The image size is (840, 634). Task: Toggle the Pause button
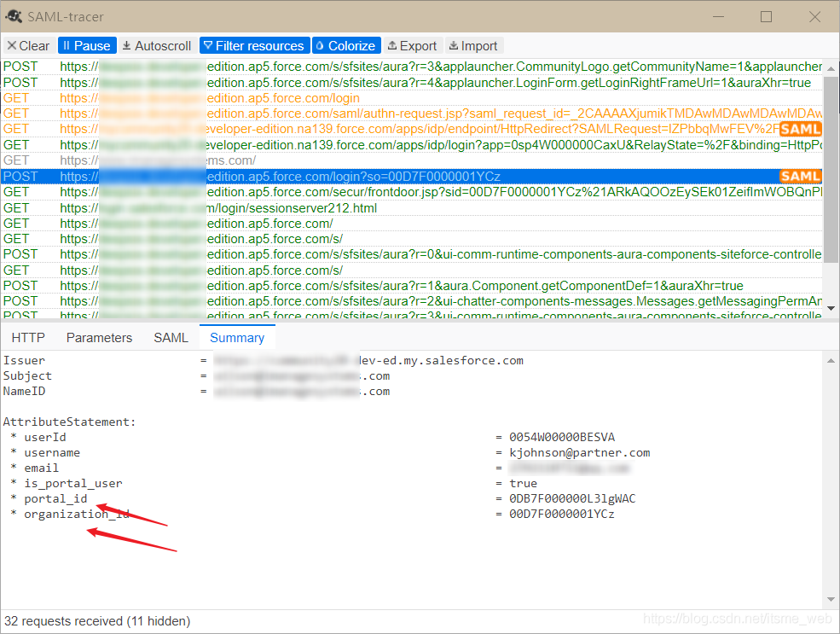click(85, 46)
